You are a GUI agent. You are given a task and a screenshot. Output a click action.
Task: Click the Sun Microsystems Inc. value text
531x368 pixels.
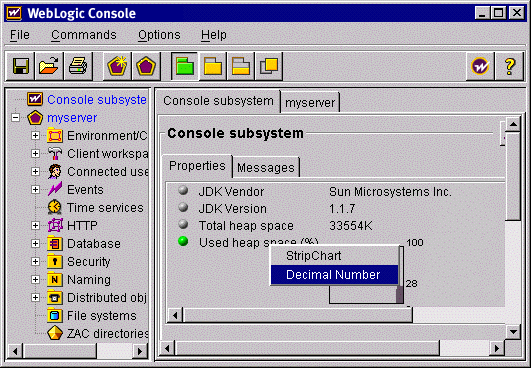[390, 192]
